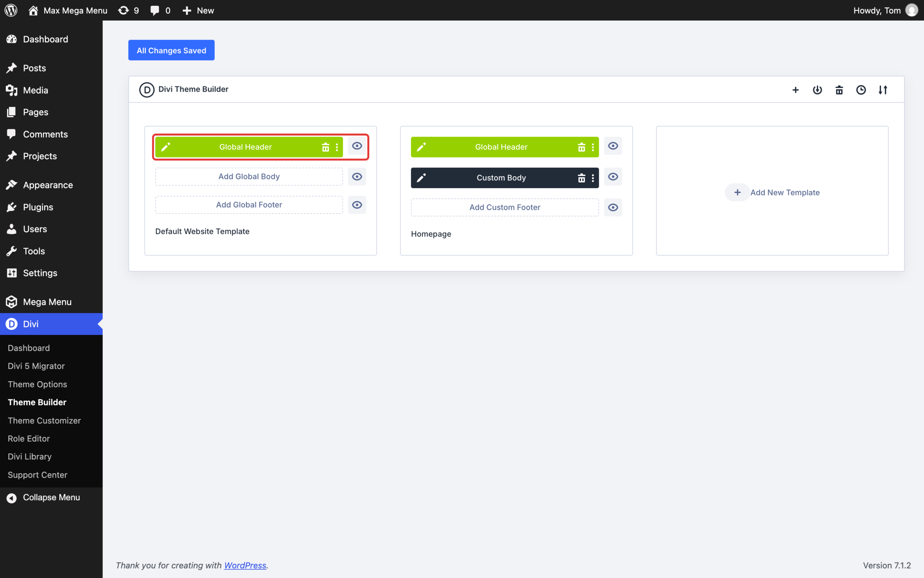Open comments bubble showing 0 in admin bar
The height and width of the screenshot is (578, 924).
[x=160, y=10]
